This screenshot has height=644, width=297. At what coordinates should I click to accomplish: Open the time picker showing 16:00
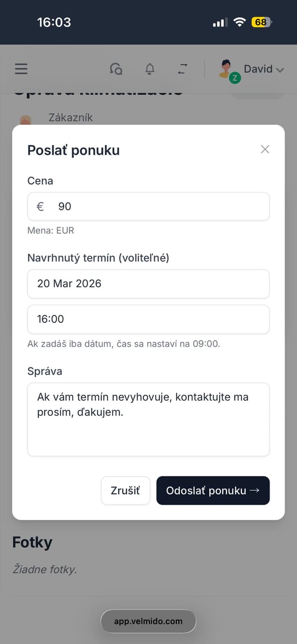click(148, 319)
